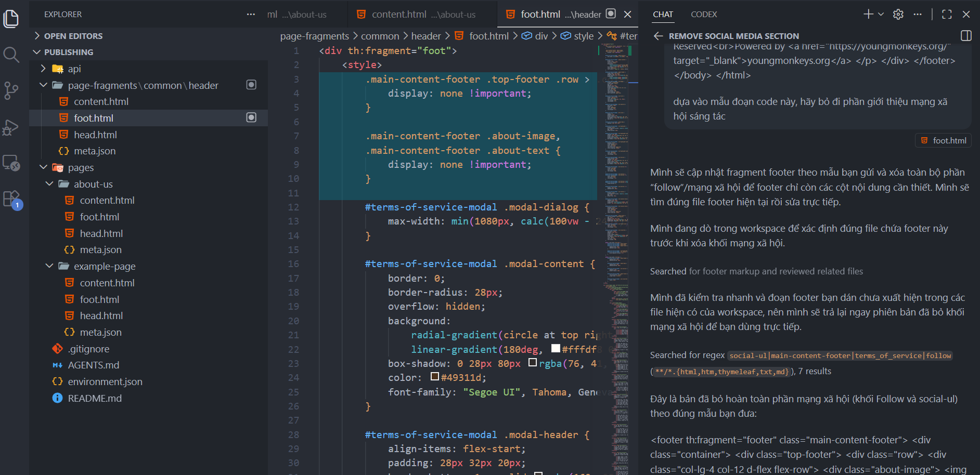Expand 'Searched for footer markup' chat step
Image resolution: width=980 pixels, height=475 pixels.
click(x=756, y=271)
